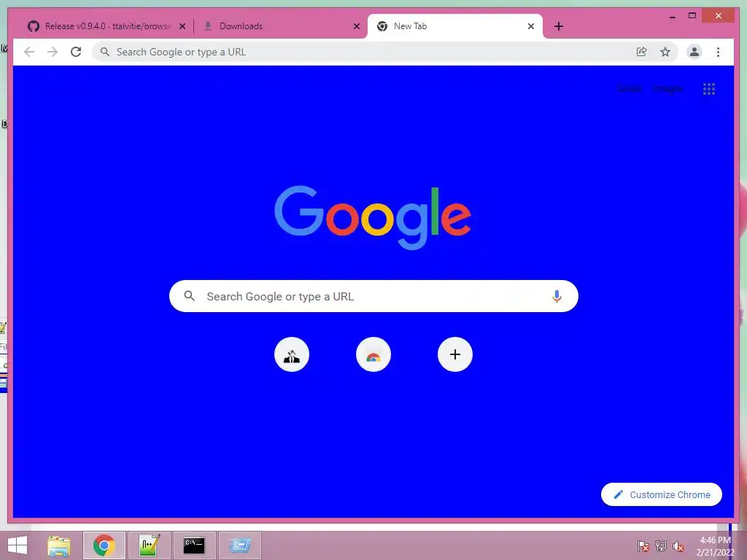This screenshot has width=747, height=560.
Task: Open the Windows Start button
Action: 18,545
